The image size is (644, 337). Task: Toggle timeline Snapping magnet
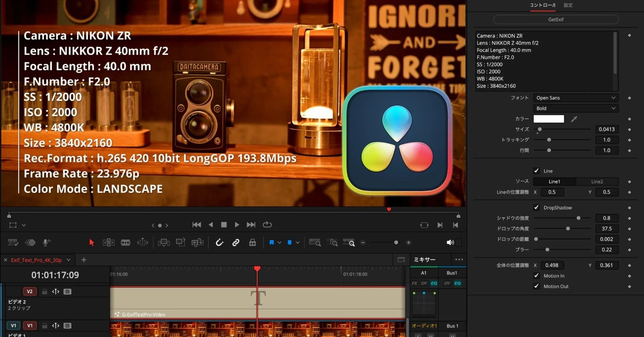click(219, 242)
